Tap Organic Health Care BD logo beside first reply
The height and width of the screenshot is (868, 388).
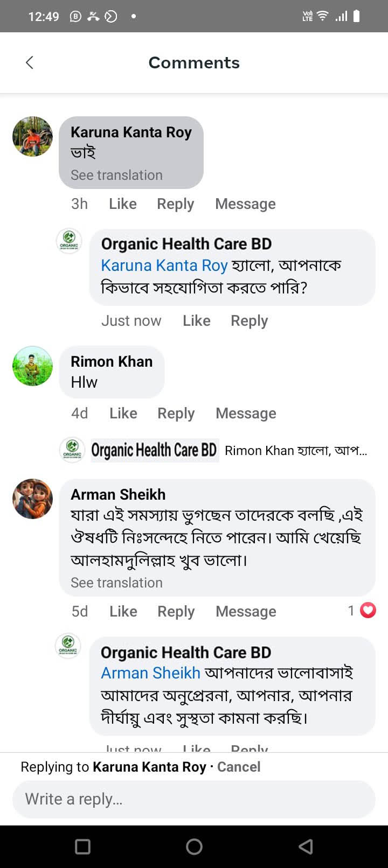pos(69,241)
